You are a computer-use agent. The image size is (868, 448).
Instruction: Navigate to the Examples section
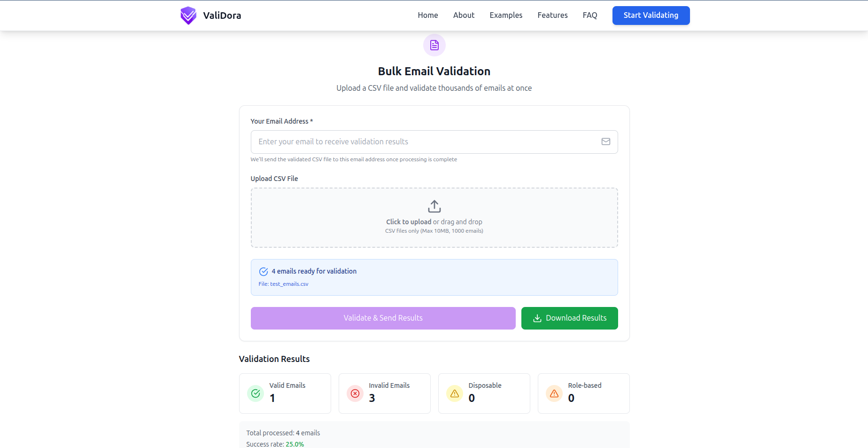click(505, 15)
